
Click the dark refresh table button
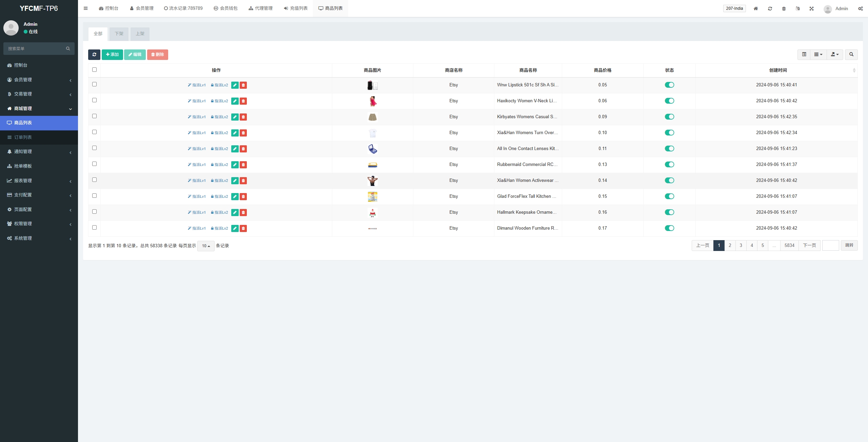pos(94,55)
